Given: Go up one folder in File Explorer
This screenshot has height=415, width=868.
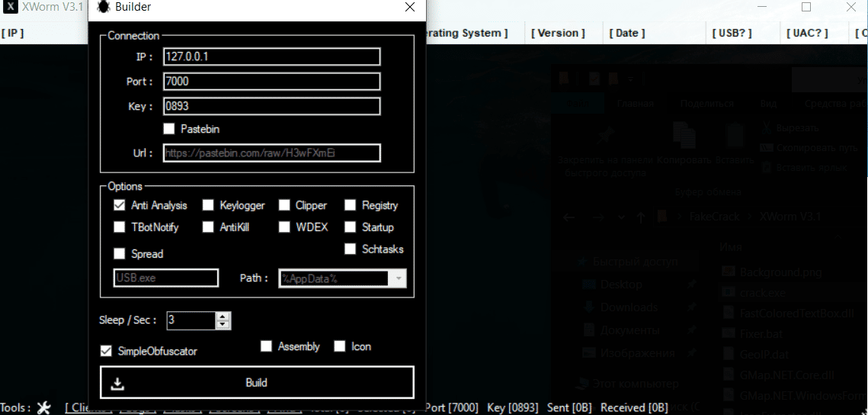Looking at the screenshot, I should [x=640, y=217].
